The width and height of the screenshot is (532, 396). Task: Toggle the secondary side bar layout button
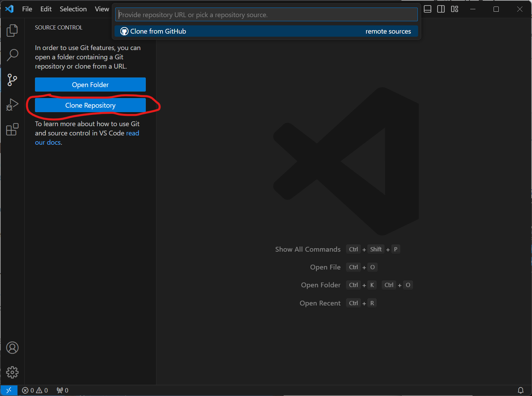[441, 9]
